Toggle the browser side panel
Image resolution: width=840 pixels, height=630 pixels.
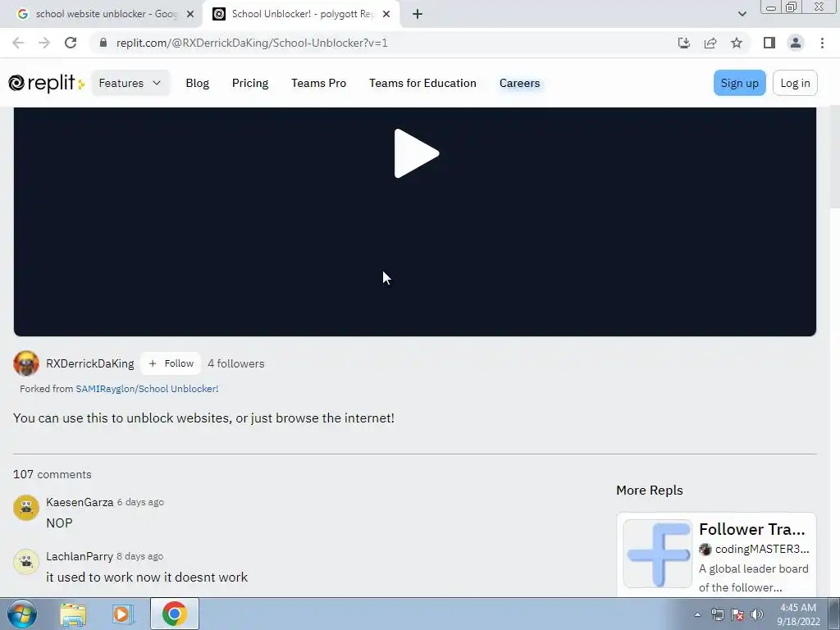[x=769, y=43]
